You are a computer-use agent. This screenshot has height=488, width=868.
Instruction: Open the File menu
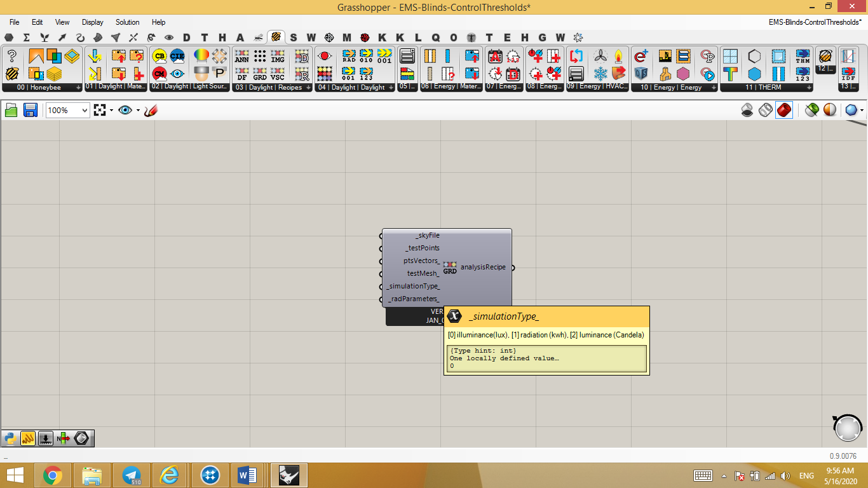(x=14, y=22)
